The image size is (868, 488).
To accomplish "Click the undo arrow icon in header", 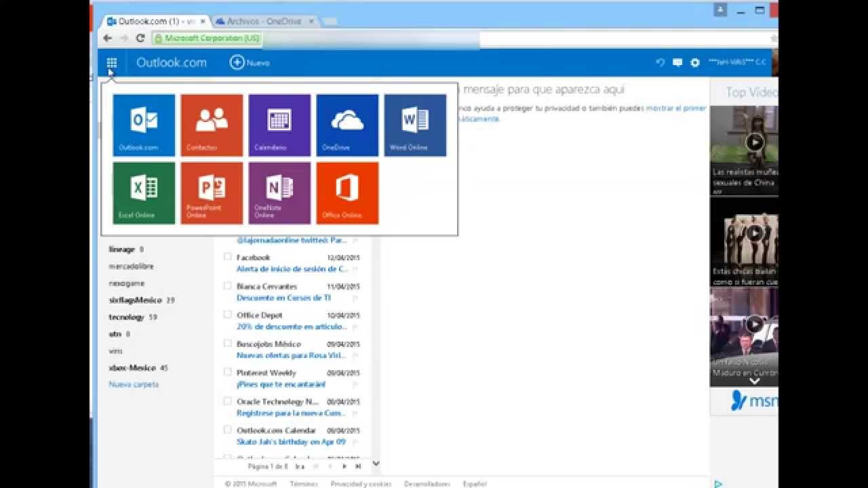I will tap(660, 62).
